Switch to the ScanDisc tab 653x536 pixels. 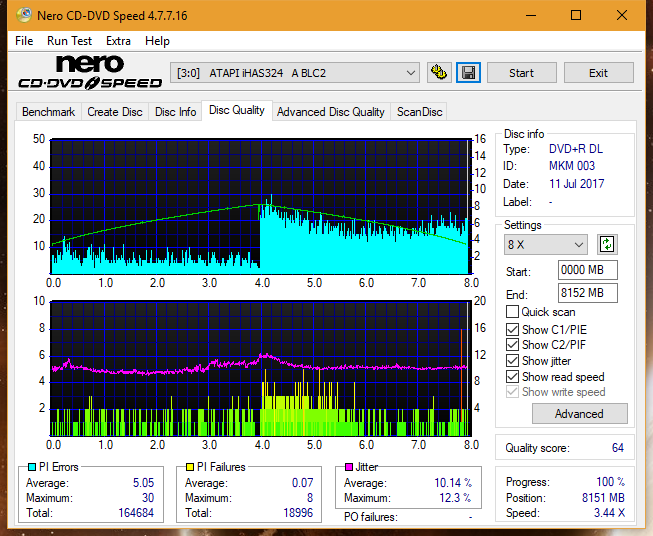(419, 112)
